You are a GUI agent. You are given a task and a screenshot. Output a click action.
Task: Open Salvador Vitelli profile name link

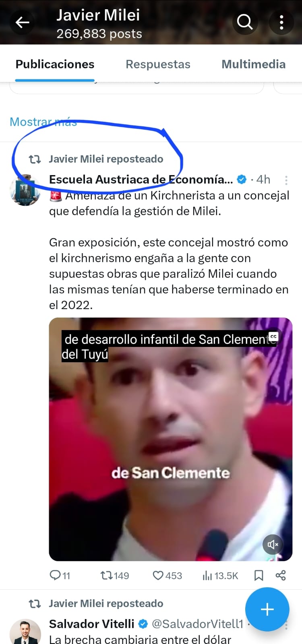click(x=91, y=624)
